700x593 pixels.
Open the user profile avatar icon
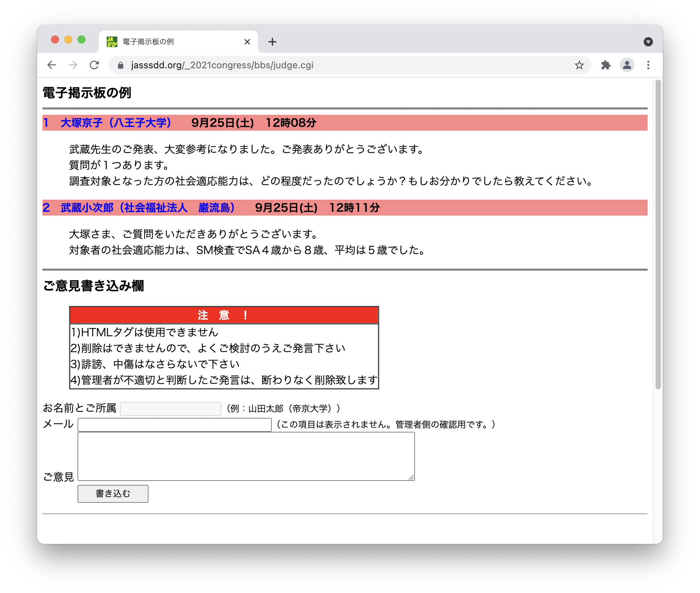pyautogui.click(x=627, y=65)
